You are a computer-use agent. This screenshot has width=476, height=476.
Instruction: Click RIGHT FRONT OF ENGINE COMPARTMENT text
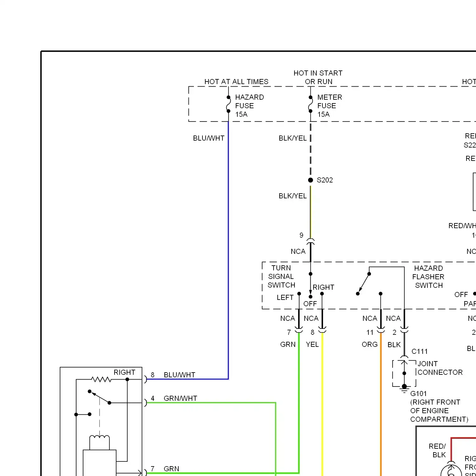pyautogui.click(x=439, y=411)
